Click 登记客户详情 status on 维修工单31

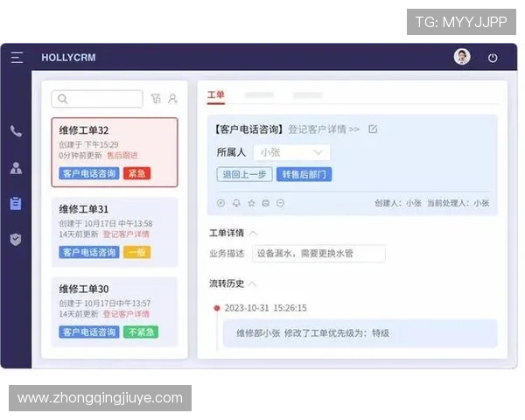coord(126,234)
